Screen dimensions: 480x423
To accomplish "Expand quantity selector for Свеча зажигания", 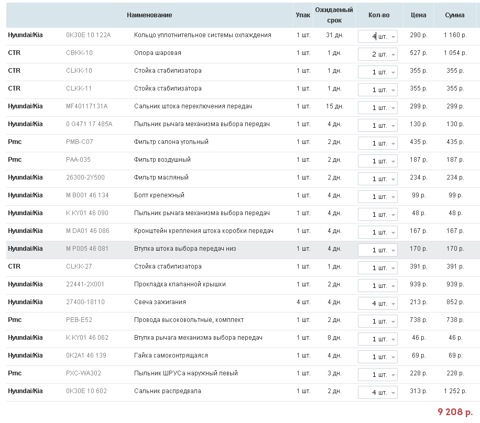I will coord(378,303).
